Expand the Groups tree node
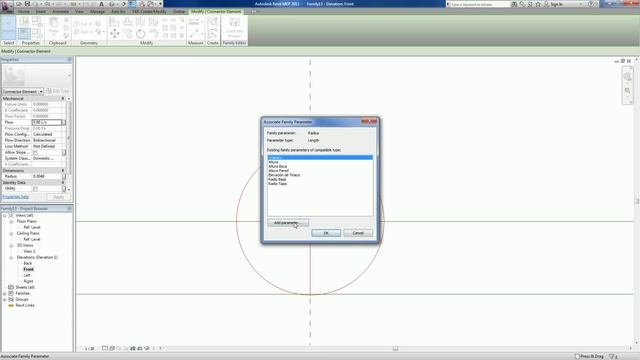 [5, 300]
